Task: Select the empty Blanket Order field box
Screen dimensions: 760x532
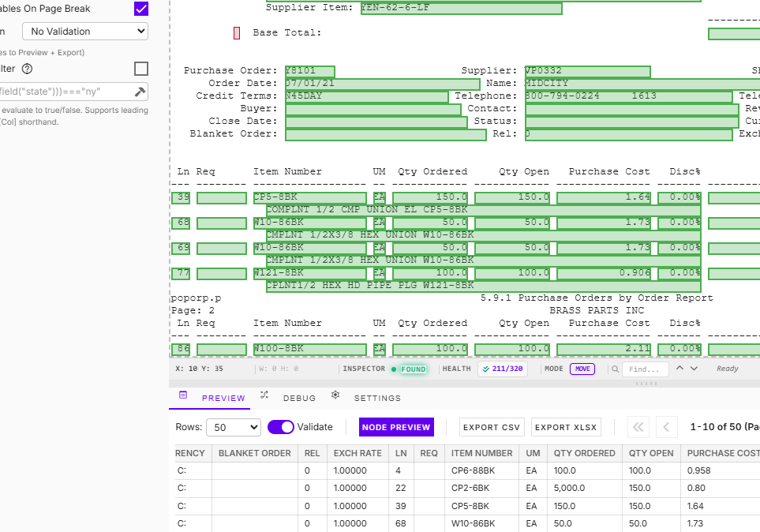Action: [x=385, y=134]
